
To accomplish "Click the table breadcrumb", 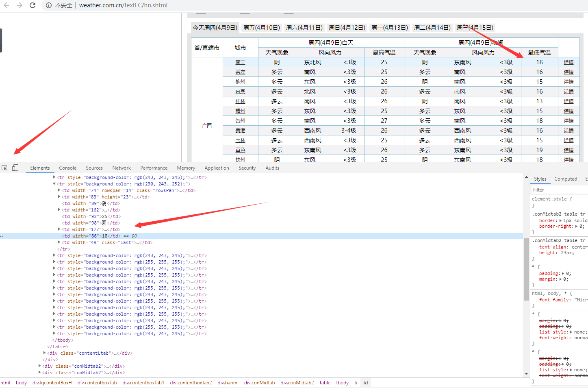I will (x=325, y=383).
